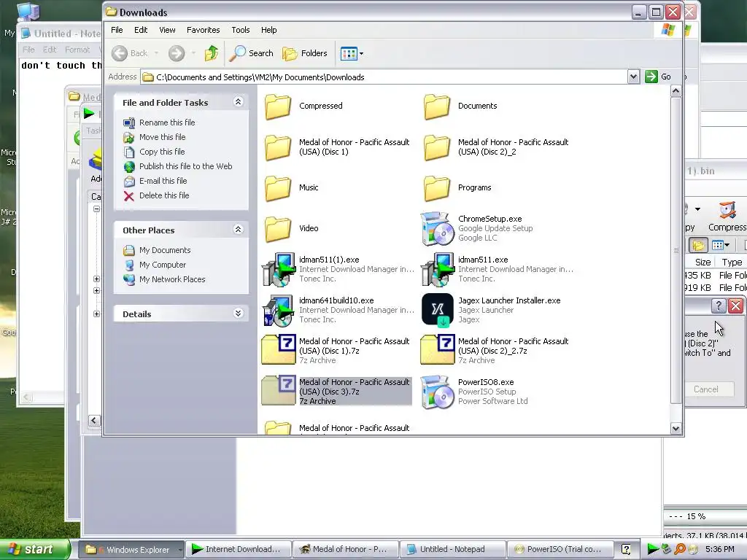747x560 pixels.
Task: Open the Tools menu
Action: pyautogui.click(x=241, y=30)
